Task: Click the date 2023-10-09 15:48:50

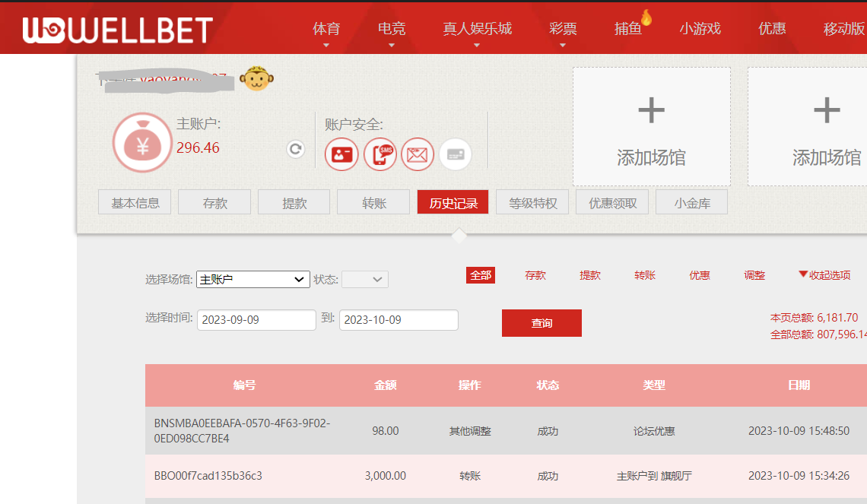Action: pyautogui.click(x=799, y=430)
